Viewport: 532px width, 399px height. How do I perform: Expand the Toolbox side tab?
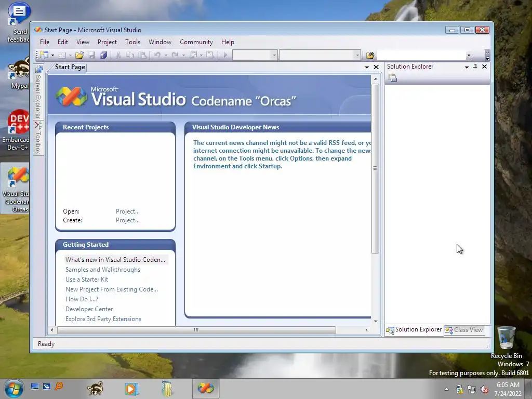(38, 138)
